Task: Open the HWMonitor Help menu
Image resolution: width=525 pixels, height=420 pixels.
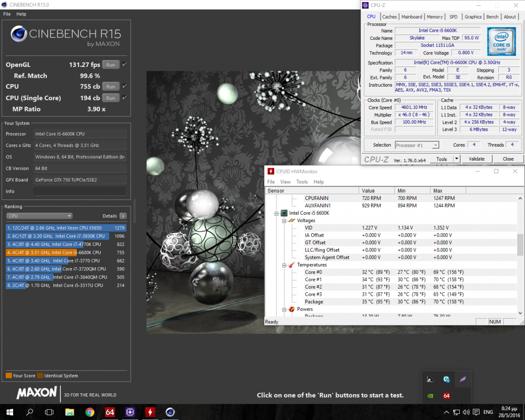Action: click(x=318, y=182)
